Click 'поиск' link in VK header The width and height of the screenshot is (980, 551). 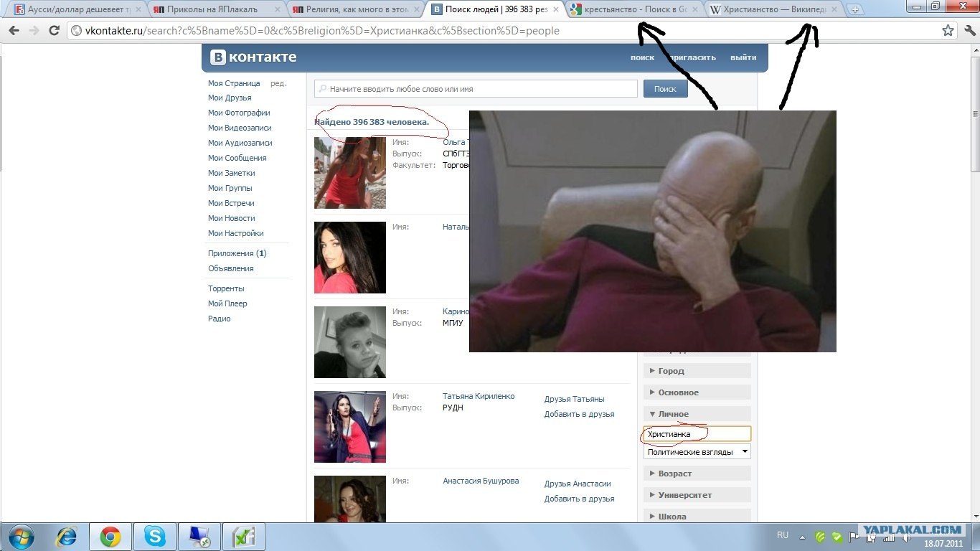642,57
